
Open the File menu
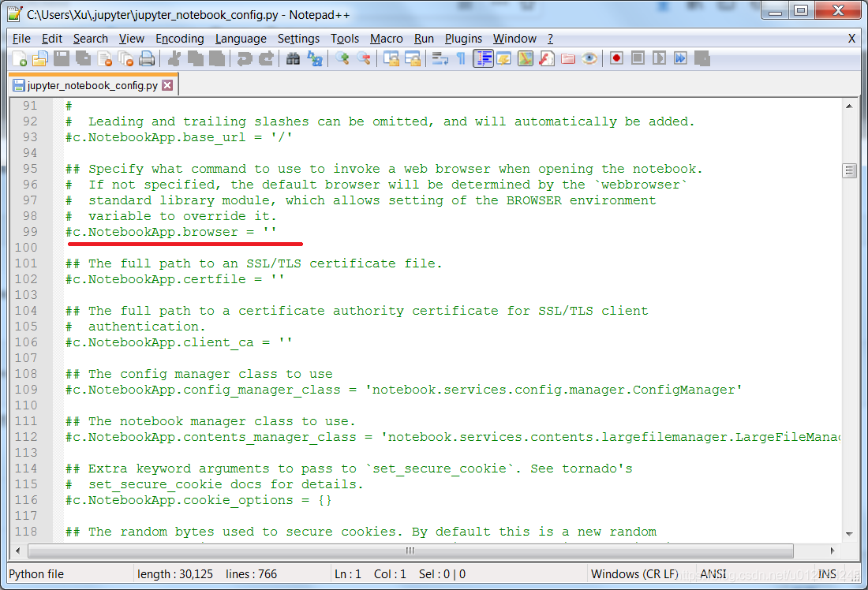(21, 39)
